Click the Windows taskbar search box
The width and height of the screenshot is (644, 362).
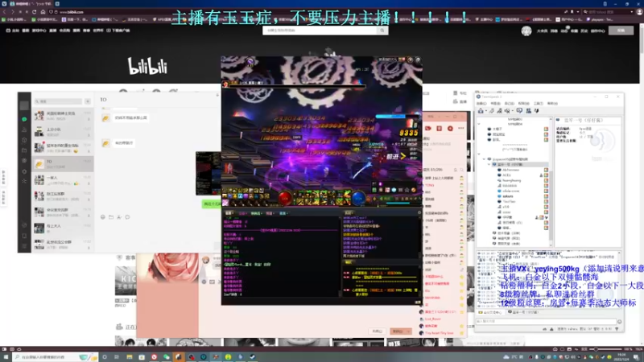click(55, 357)
